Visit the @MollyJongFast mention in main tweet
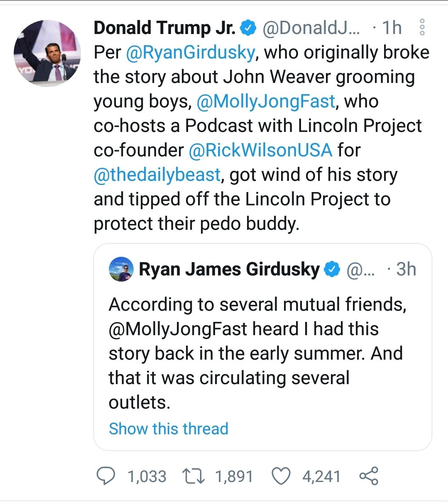This screenshot has width=448, height=504. 265,102
